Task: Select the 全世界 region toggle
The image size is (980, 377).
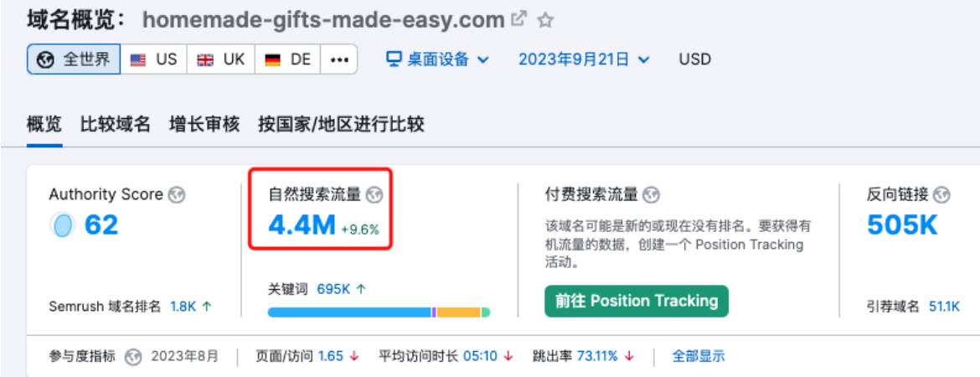Action: point(74,59)
